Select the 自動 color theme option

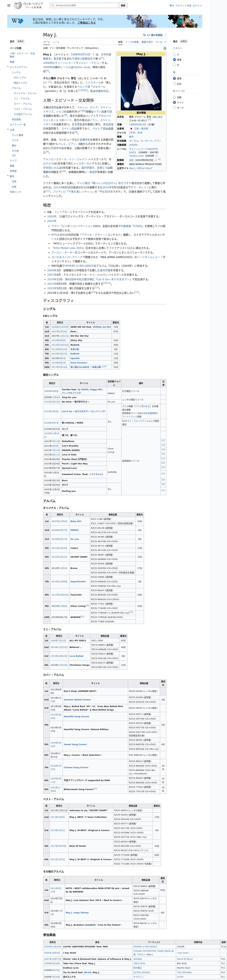174,97
